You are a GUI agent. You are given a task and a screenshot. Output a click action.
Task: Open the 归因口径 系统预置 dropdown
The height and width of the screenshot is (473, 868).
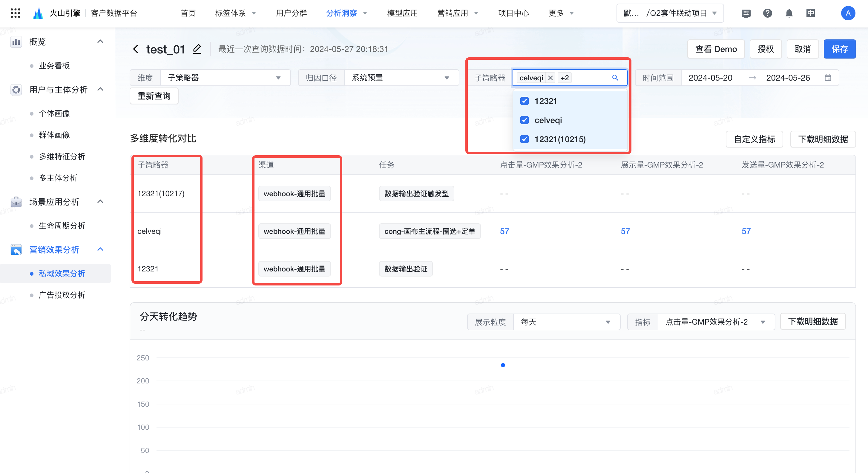pyautogui.click(x=401, y=78)
